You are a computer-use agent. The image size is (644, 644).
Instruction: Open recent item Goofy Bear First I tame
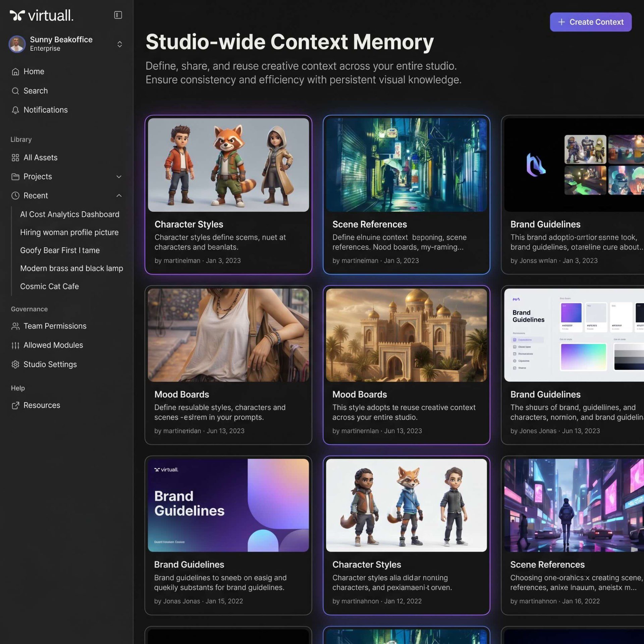click(60, 251)
